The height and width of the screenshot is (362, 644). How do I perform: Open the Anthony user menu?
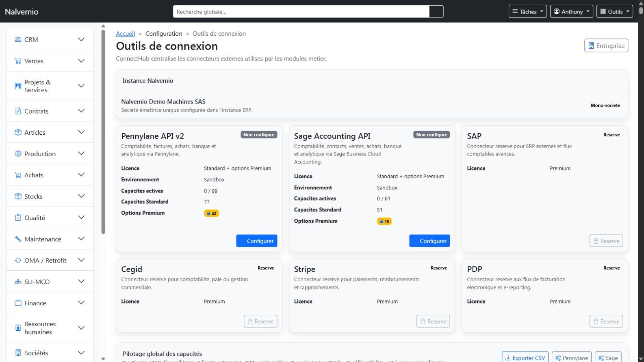click(x=572, y=11)
